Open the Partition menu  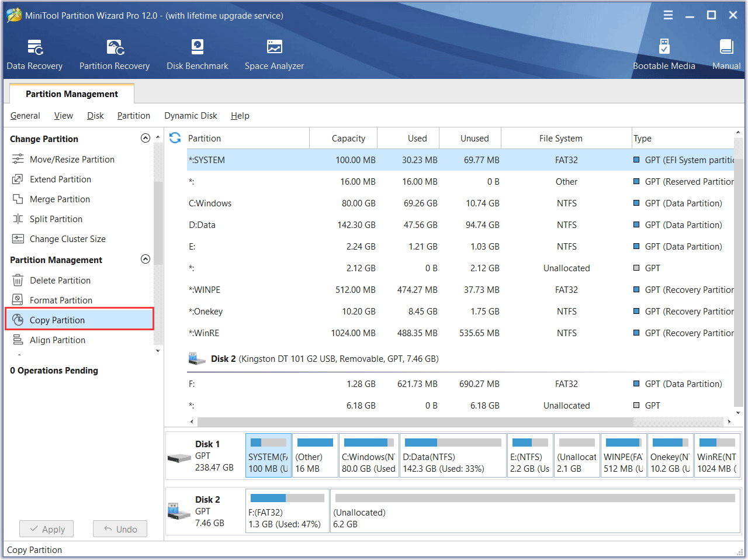(134, 115)
